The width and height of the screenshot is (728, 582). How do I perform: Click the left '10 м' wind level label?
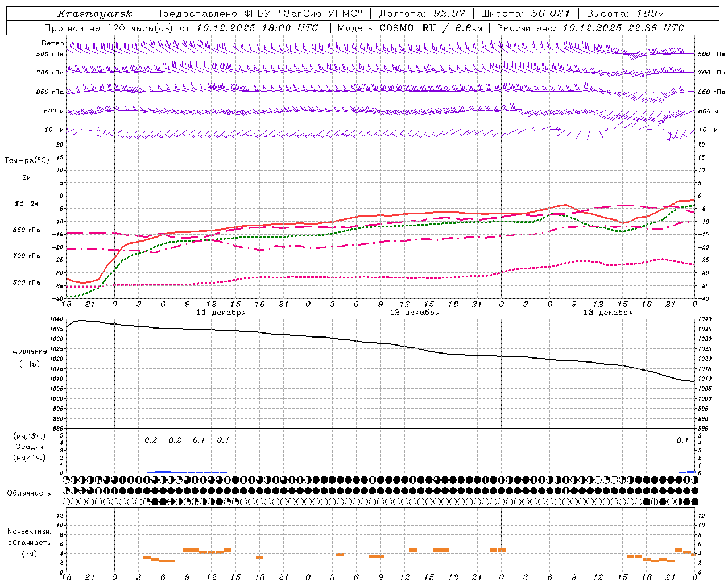point(55,130)
